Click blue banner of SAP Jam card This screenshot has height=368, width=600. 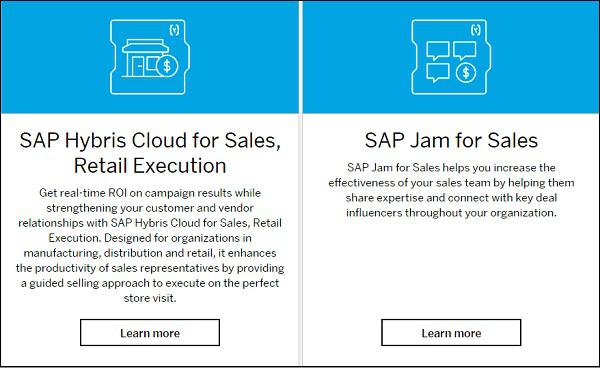451,57
